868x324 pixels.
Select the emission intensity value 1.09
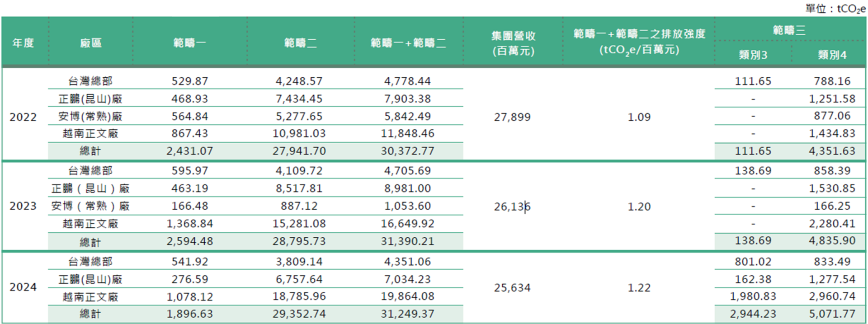coord(639,117)
